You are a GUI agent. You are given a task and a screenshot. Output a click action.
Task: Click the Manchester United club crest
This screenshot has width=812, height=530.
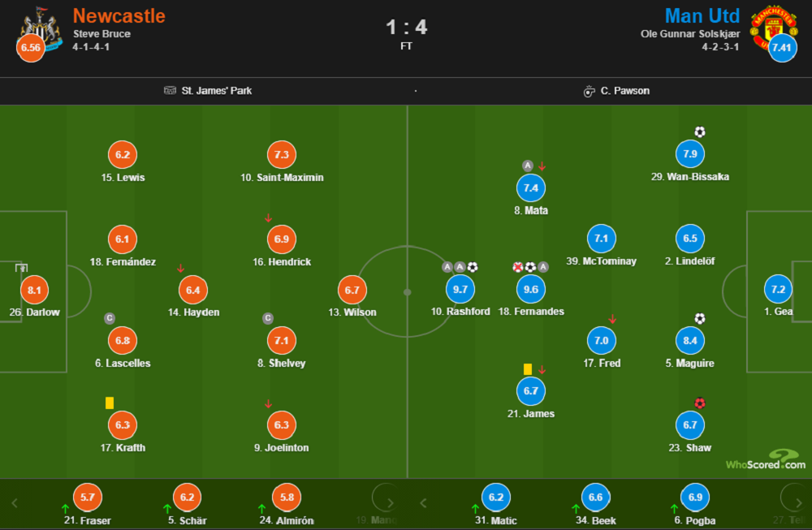pyautogui.click(x=774, y=27)
